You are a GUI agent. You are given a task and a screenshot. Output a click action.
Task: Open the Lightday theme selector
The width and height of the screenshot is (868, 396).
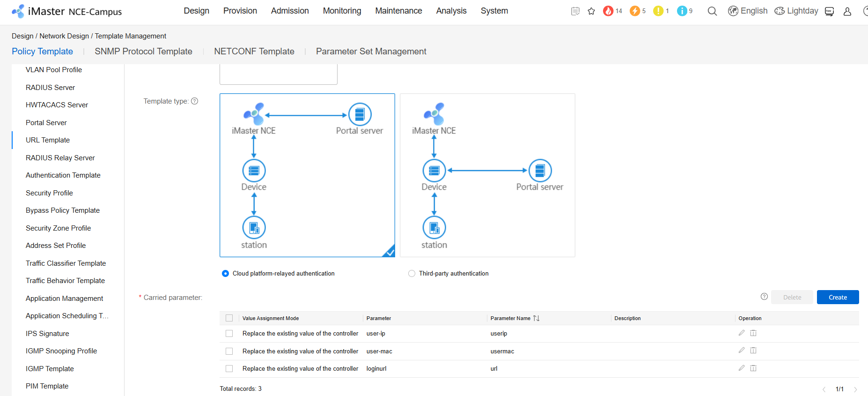pyautogui.click(x=796, y=11)
